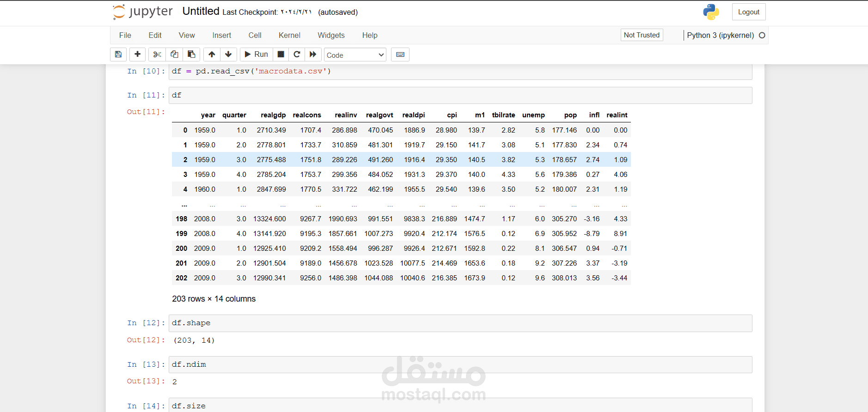Click the Out[11] output prompt
The width and height of the screenshot is (868, 412).
coord(146,112)
